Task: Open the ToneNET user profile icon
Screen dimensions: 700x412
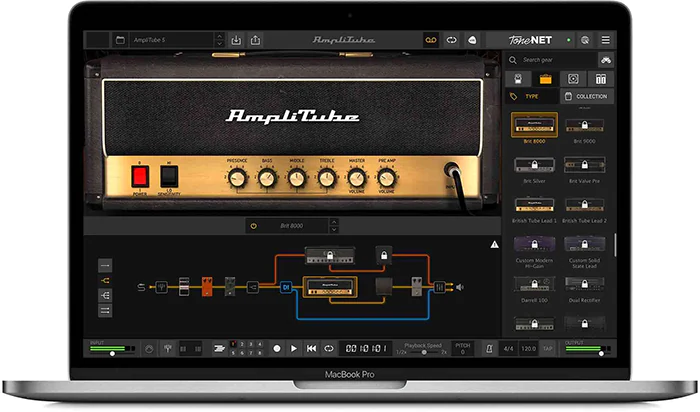Action: (585, 40)
